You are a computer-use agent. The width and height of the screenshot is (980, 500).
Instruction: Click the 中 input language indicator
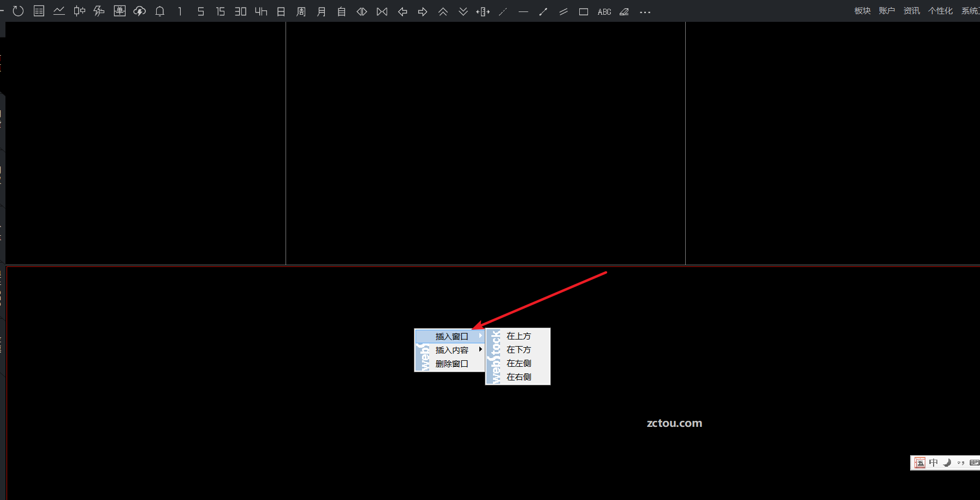coord(934,463)
